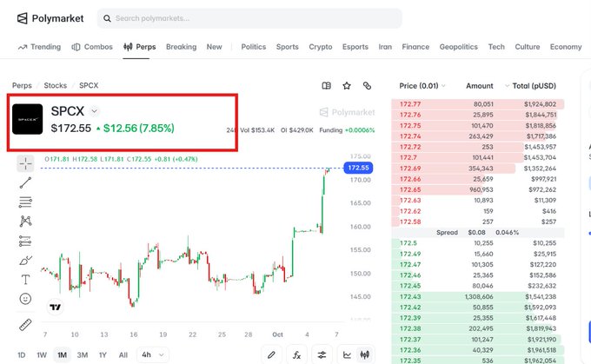Open the Economy category
Image resolution: width=591 pixels, height=364 pixels.
click(x=566, y=47)
